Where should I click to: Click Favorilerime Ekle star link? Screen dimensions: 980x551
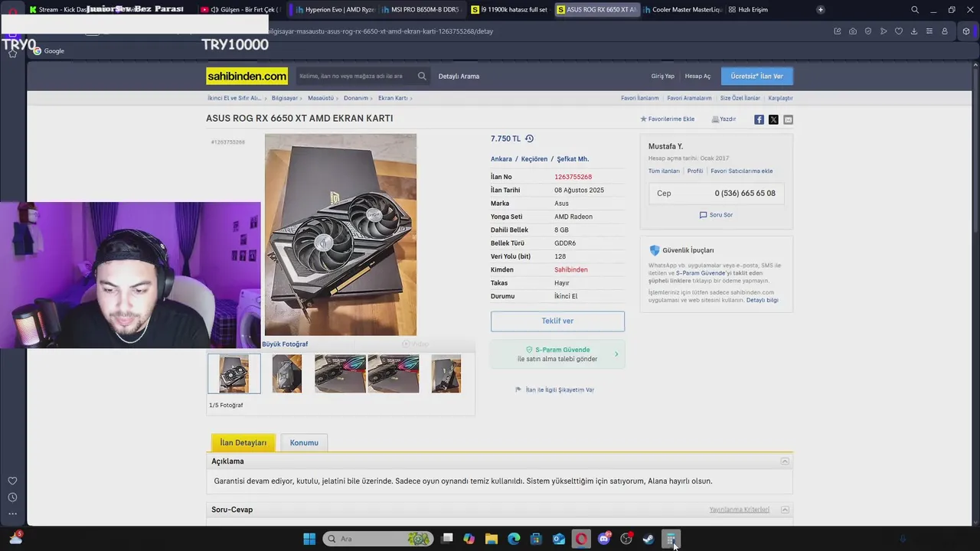(x=667, y=119)
